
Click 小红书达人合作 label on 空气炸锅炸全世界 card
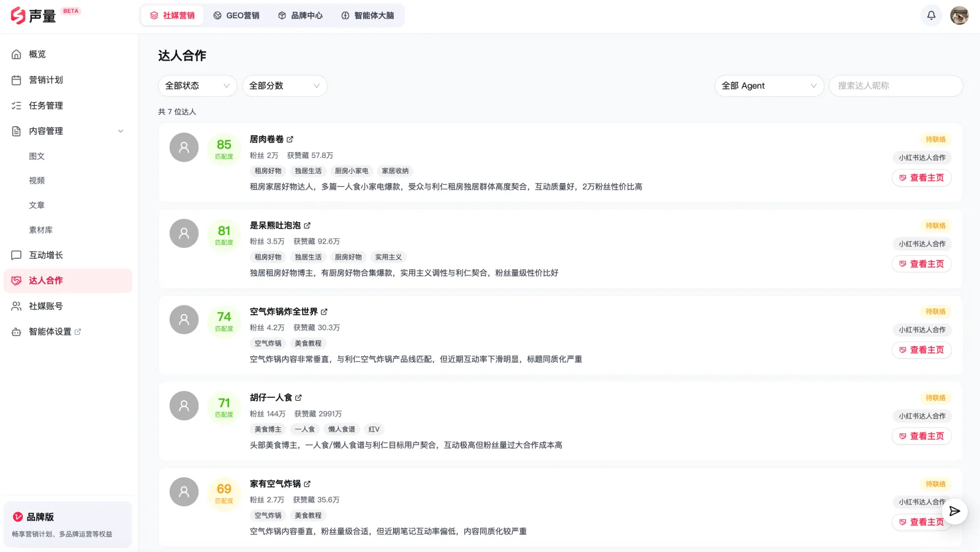pos(922,330)
